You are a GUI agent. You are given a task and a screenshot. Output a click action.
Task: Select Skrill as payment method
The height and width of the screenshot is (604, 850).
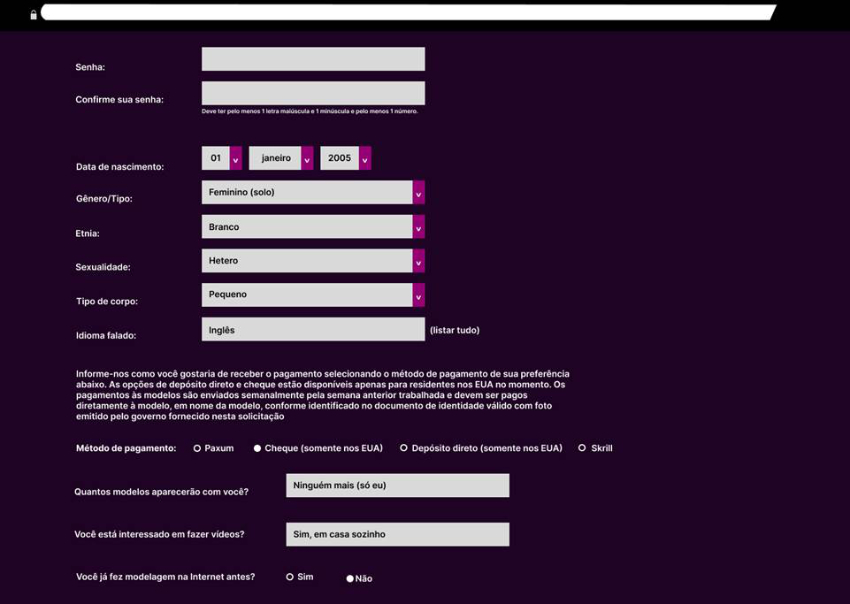coord(582,448)
